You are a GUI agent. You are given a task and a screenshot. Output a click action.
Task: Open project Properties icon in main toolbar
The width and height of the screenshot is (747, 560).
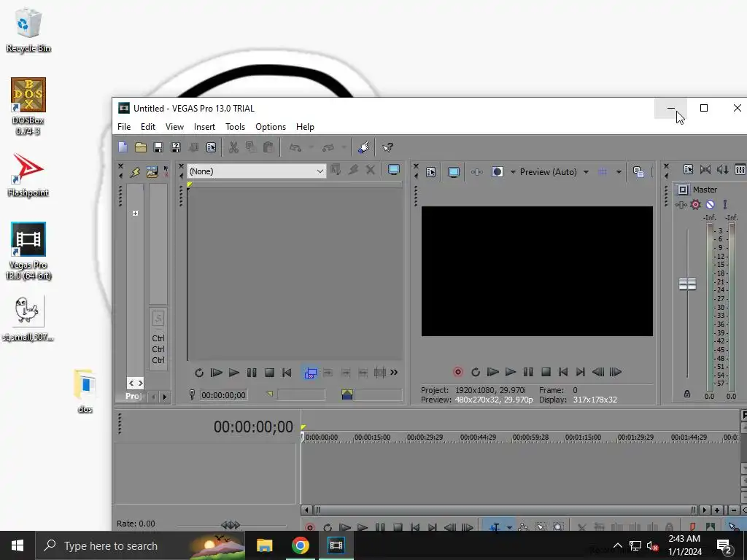pos(211,147)
